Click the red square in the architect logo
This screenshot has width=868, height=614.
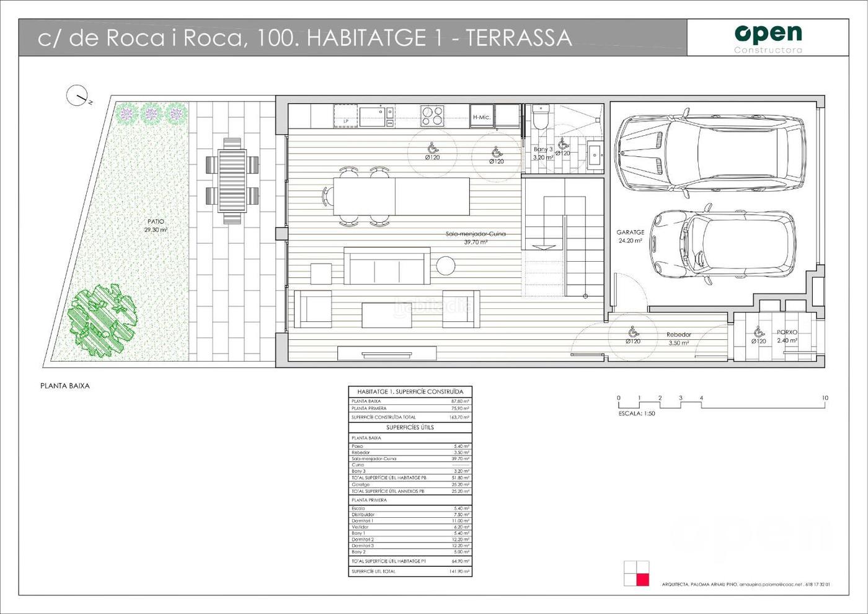642,580
